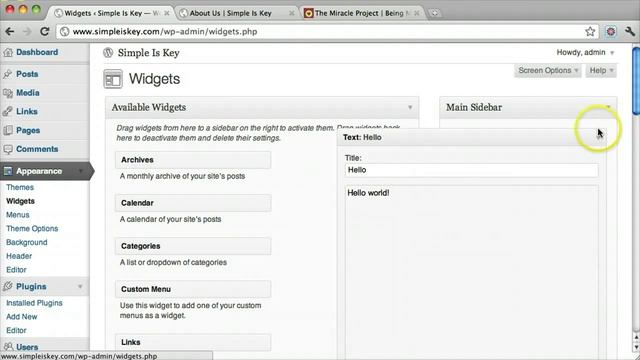Select the Calendar widget

point(193,203)
